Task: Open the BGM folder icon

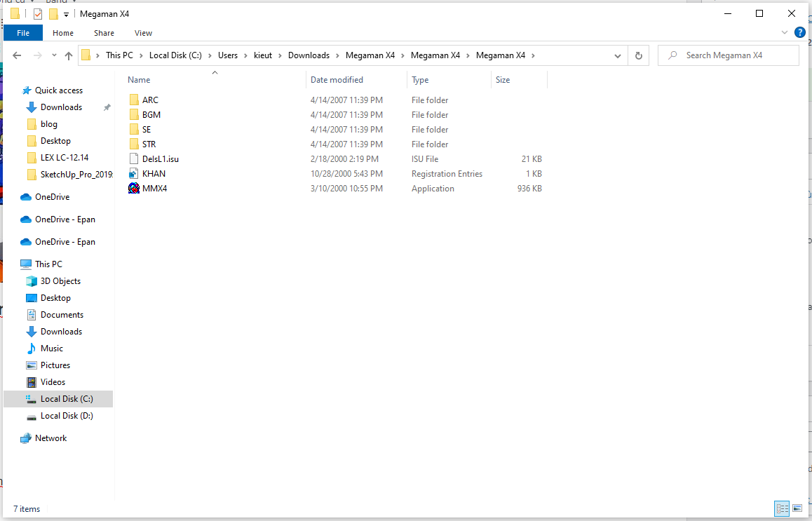Action: click(x=134, y=114)
